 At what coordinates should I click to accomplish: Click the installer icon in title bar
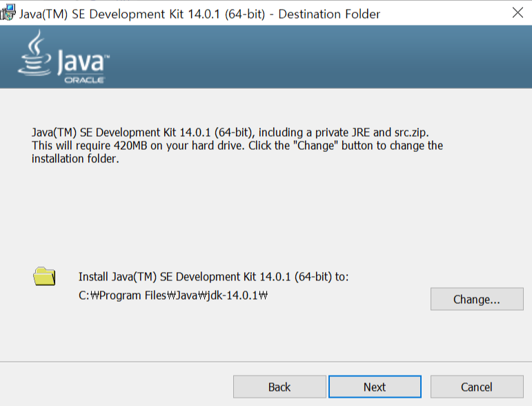pos(8,12)
